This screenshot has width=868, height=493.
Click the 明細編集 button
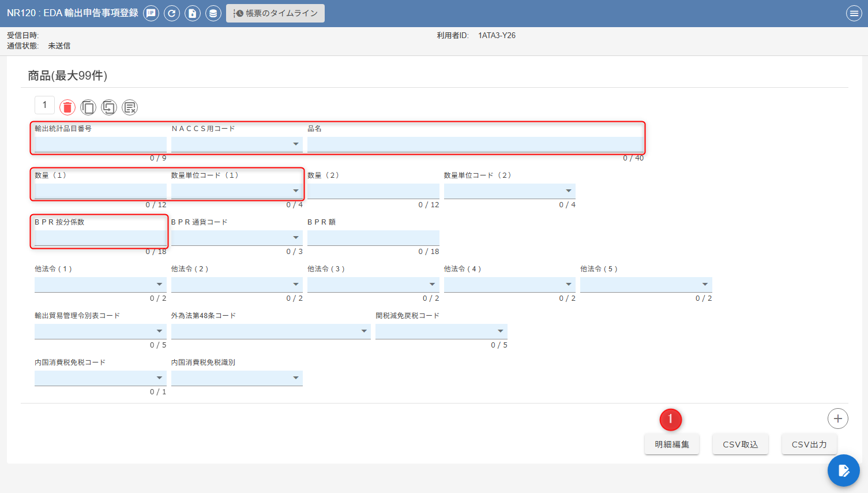pos(672,445)
